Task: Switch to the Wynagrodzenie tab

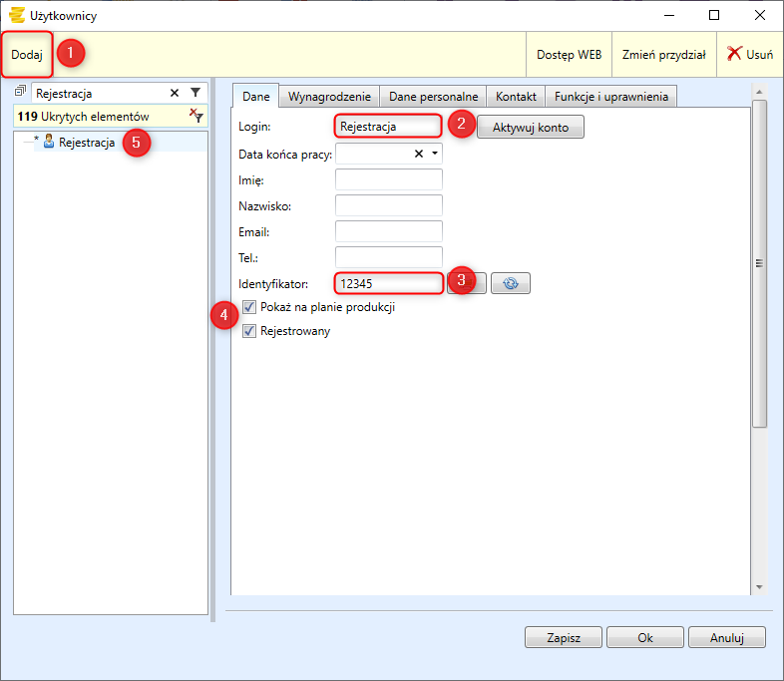Action: 329,97
